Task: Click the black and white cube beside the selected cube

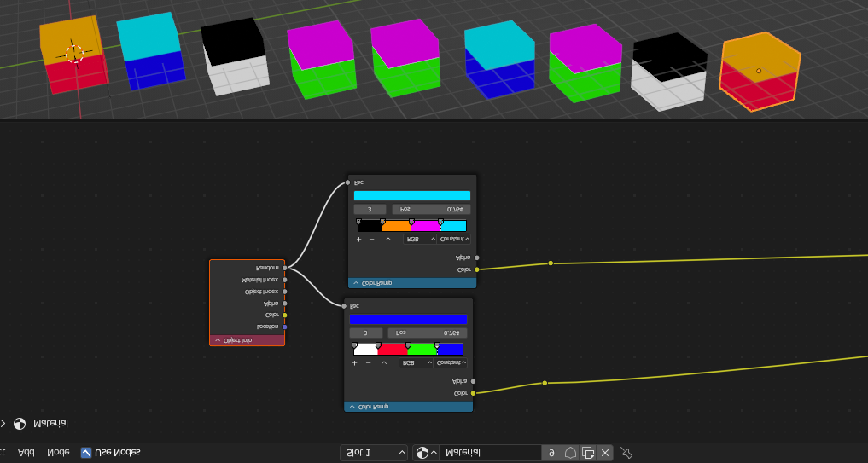Action: coord(669,70)
